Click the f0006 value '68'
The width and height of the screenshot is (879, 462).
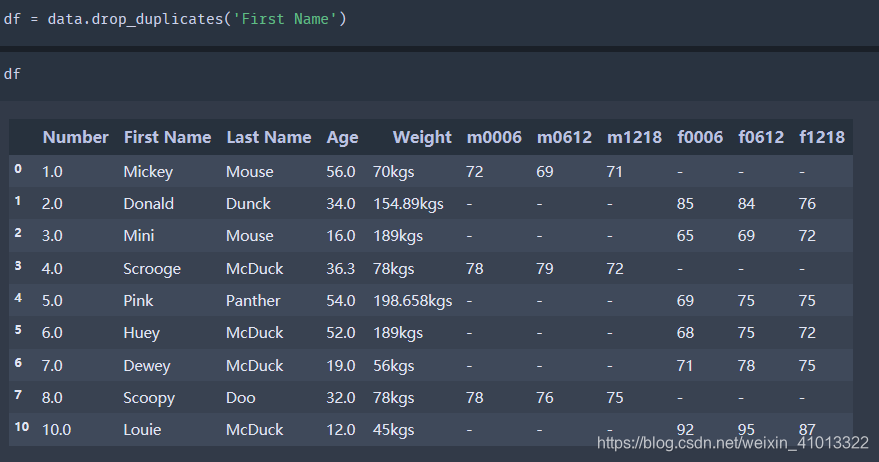pyautogui.click(x=685, y=332)
